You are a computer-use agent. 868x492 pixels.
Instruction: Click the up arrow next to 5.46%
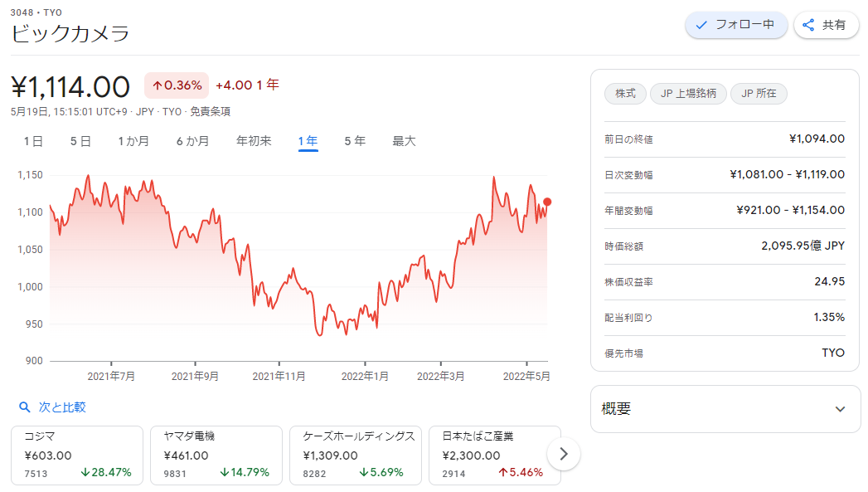(x=502, y=472)
